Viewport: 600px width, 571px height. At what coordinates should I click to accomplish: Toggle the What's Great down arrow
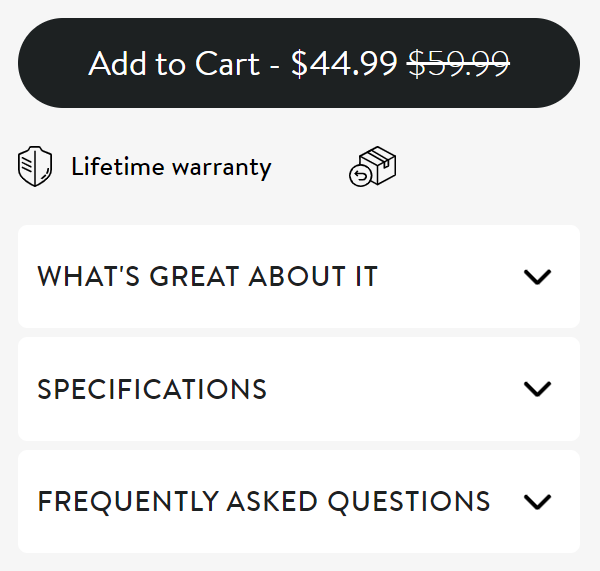[x=537, y=277]
